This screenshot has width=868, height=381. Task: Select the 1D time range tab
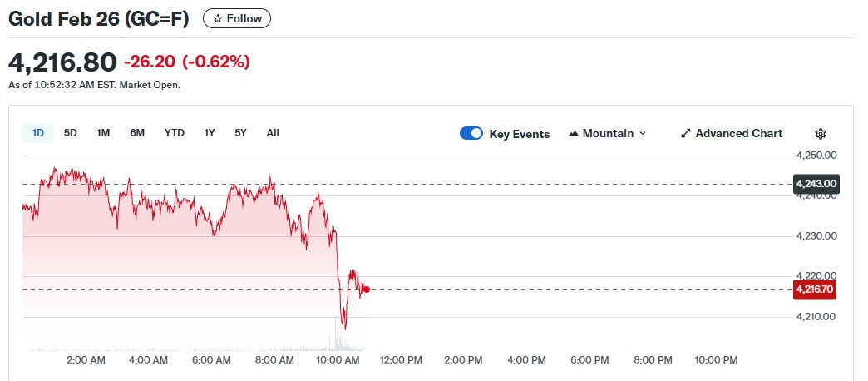click(38, 133)
